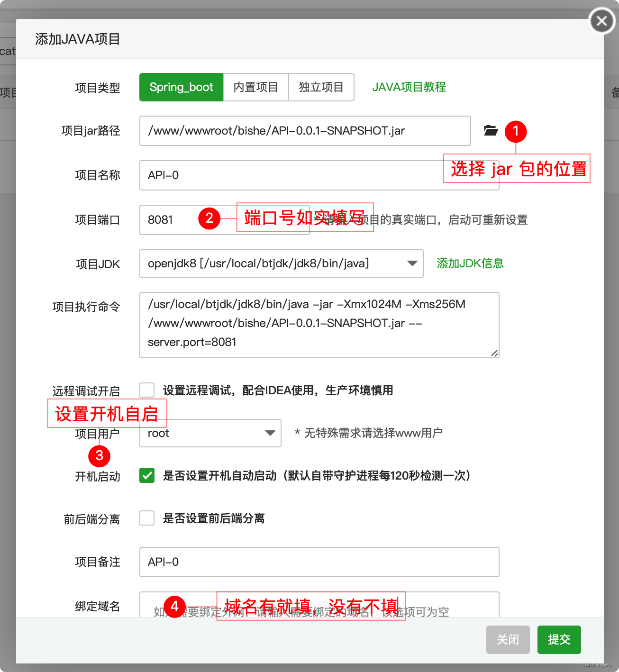Screen dimensions: 619x672
Task: Expand the 项目JDK openjdk8 dropdown
Action: [282, 263]
